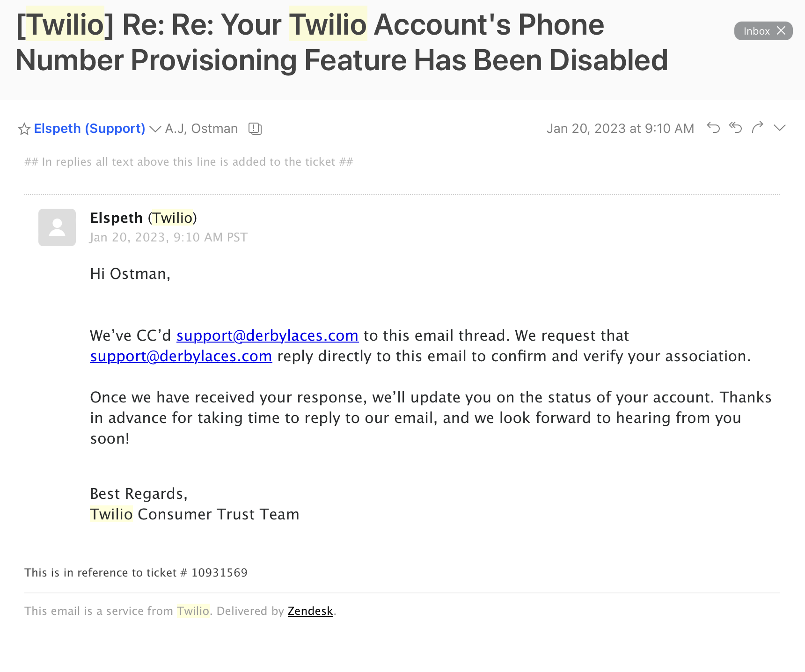Open second support@derbylaces.com link
805x672 pixels.
pos(181,356)
